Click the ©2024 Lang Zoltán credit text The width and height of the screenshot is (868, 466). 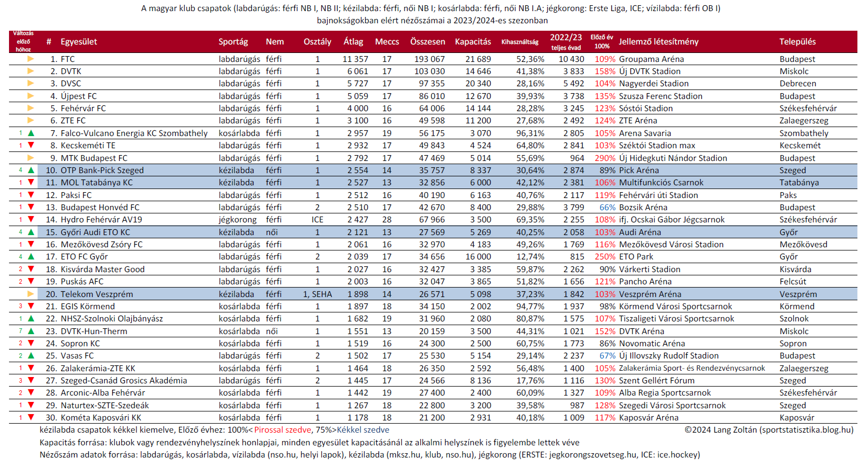click(x=769, y=429)
